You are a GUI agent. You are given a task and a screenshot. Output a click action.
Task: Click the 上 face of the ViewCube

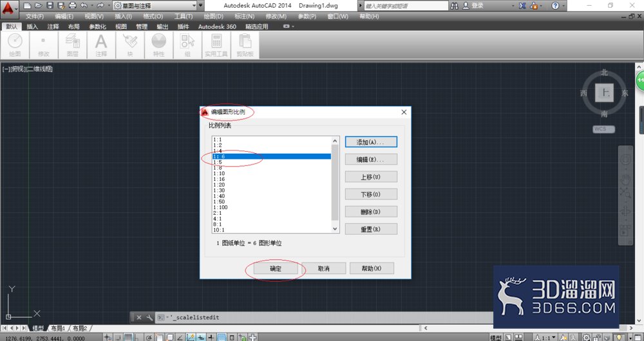click(x=604, y=93)
